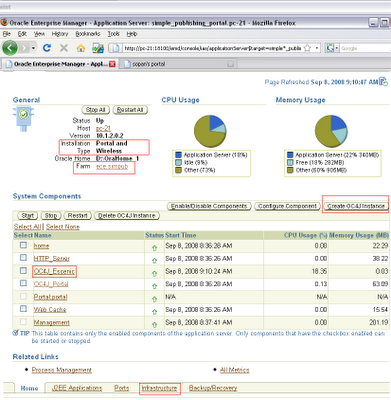Viewport: 391px width, 400px height.
Task: Click the Restart All button
Action: tap(130, 110)
